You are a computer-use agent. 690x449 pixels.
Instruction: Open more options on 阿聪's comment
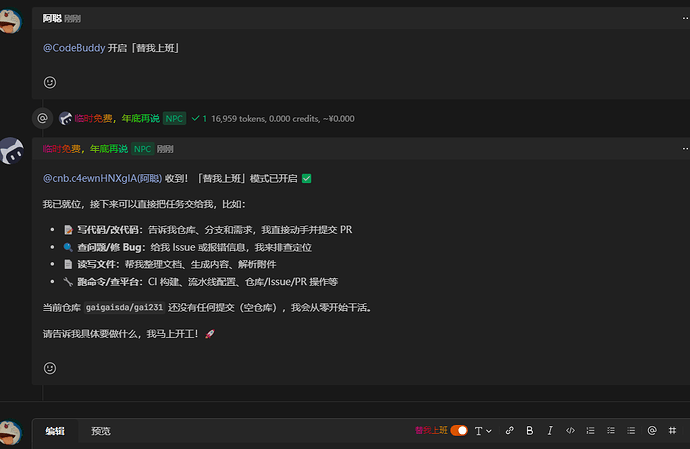(x=685, y=18)
